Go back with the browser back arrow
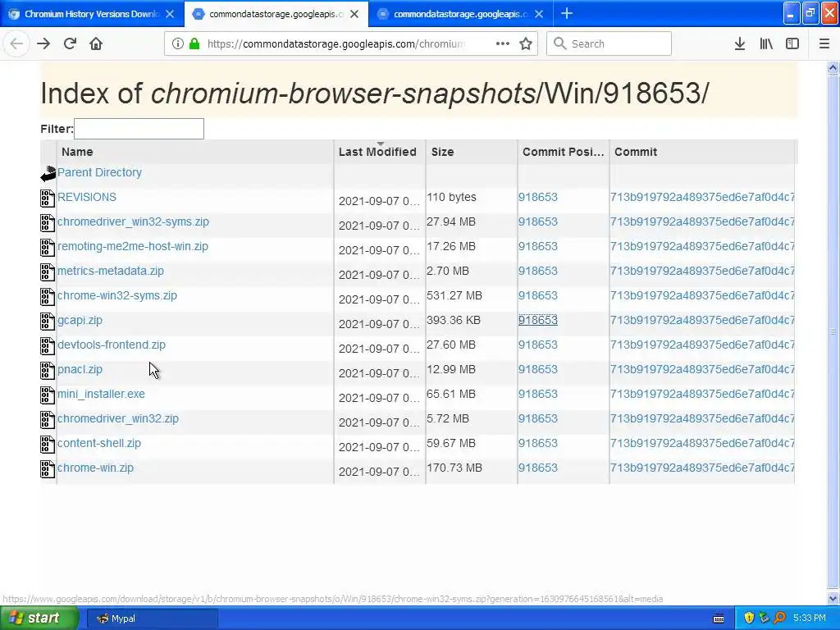The height and width of the screenshot is (630, 840). coord(16,43)
